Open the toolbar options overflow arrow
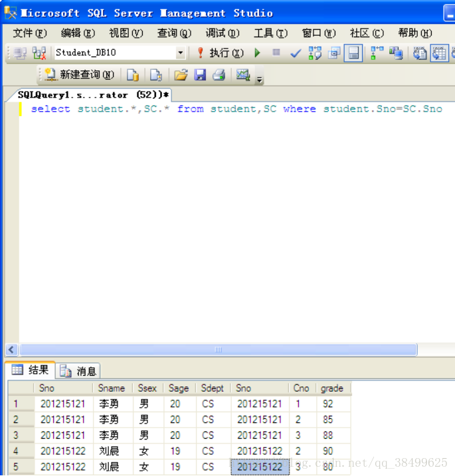Image resolution: width=455 pixels, height=476 pixels. 260,80
